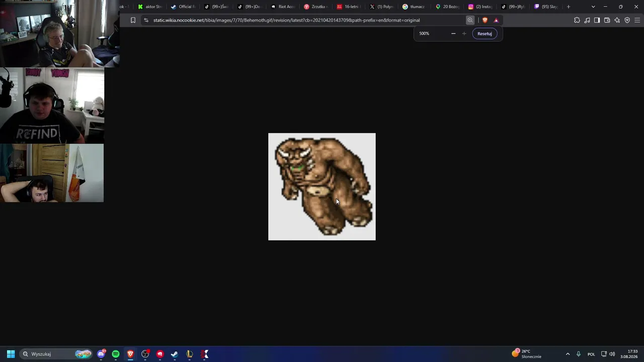
Task: Switch the POL keyboard language indicator
Action: tap(591, 354)
